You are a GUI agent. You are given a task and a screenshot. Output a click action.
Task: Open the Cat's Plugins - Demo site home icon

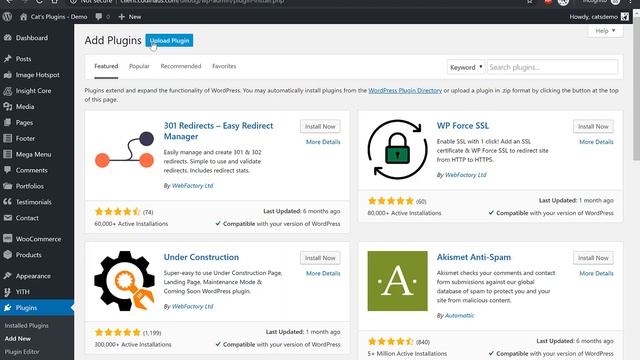pos(23,17)
